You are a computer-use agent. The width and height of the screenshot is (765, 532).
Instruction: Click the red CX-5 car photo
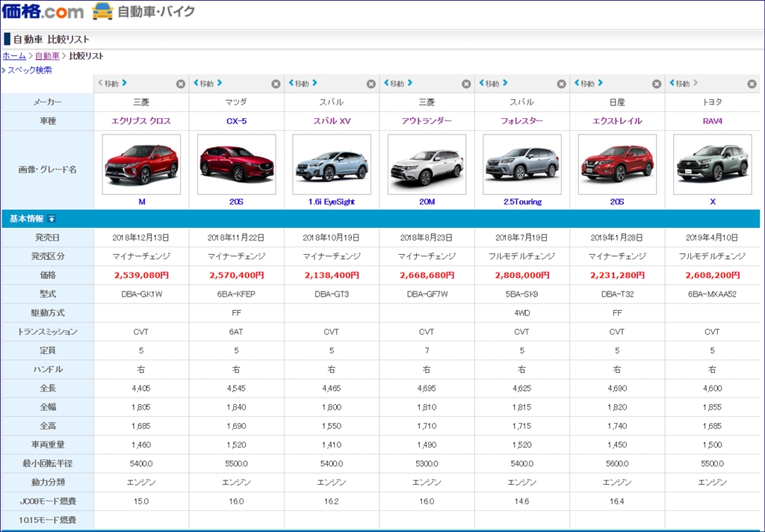pos(237,164)
